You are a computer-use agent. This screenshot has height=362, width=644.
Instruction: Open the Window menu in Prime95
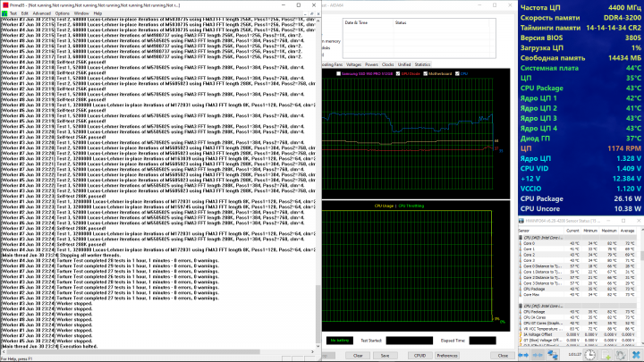coord(81,13)
